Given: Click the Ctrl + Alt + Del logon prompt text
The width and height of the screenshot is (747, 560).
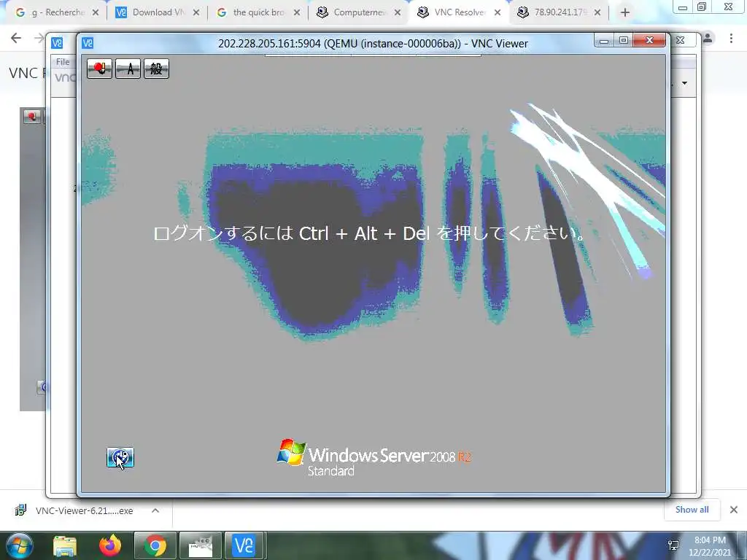Looking at the screenshot, I should pyautogui.click(x=370, y=233).
